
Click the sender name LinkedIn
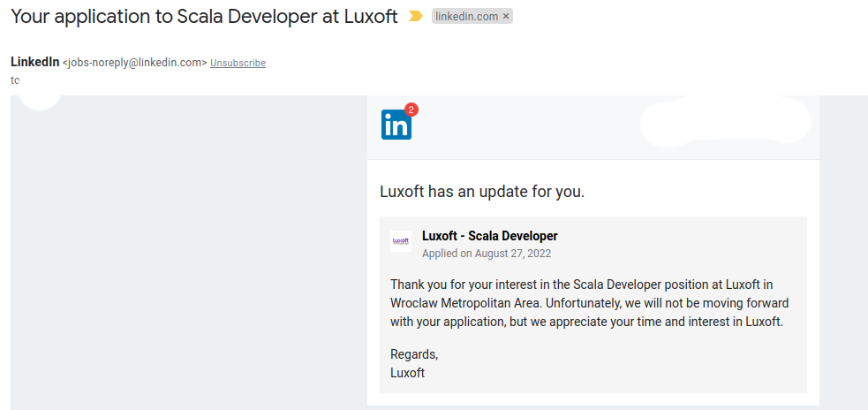pos(34,63)
